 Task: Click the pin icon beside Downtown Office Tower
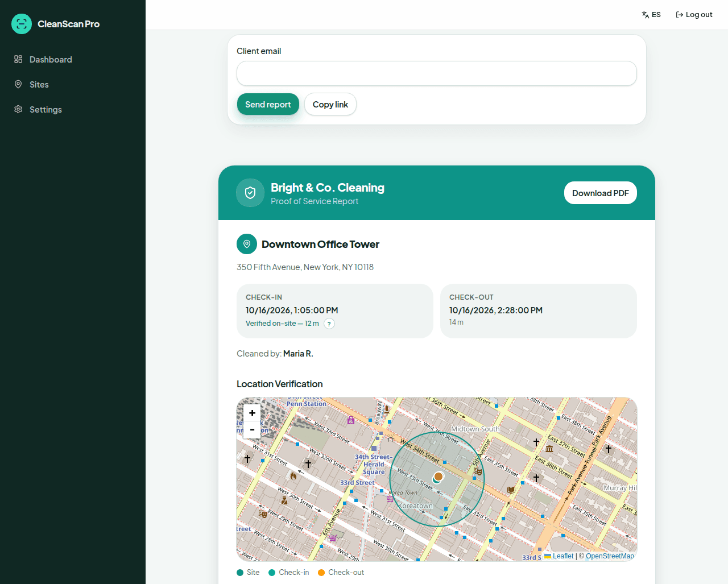(247, 244)
